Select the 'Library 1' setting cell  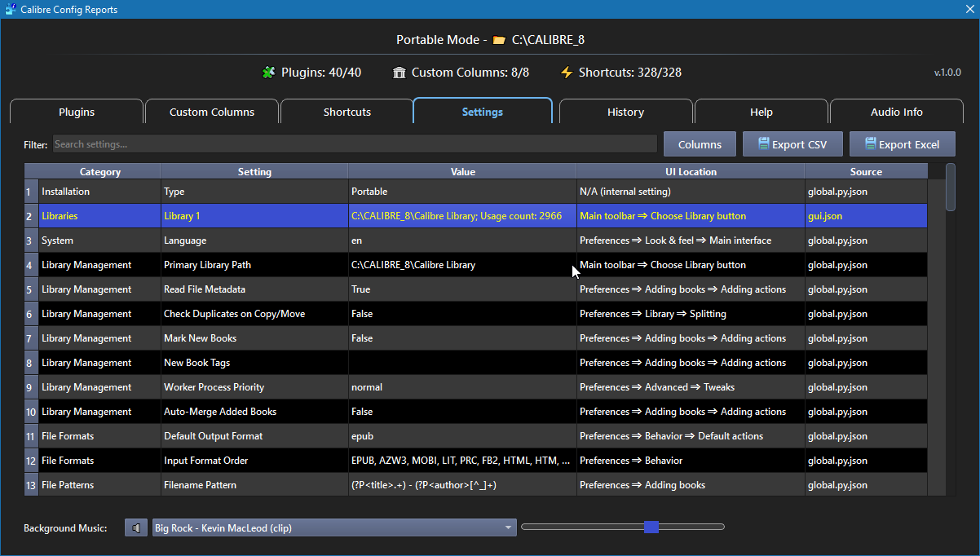pyautogui.click(x=254, y=216)
